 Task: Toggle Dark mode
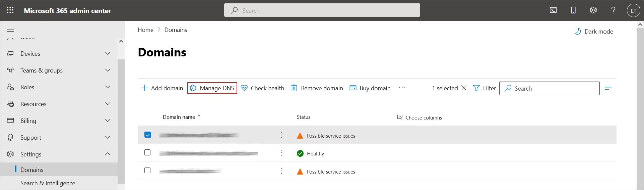pyautogui.click(x=594, y=32)
